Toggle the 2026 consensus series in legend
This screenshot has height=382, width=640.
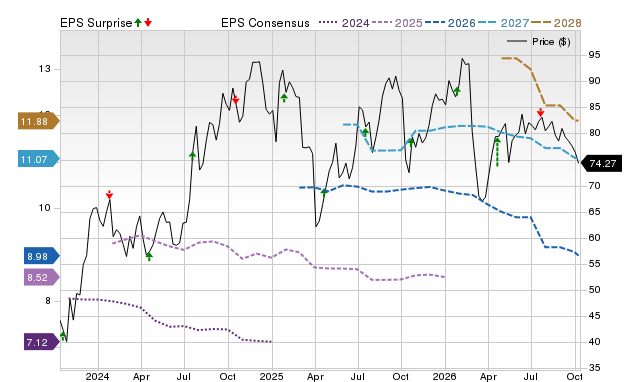[450, 23]
